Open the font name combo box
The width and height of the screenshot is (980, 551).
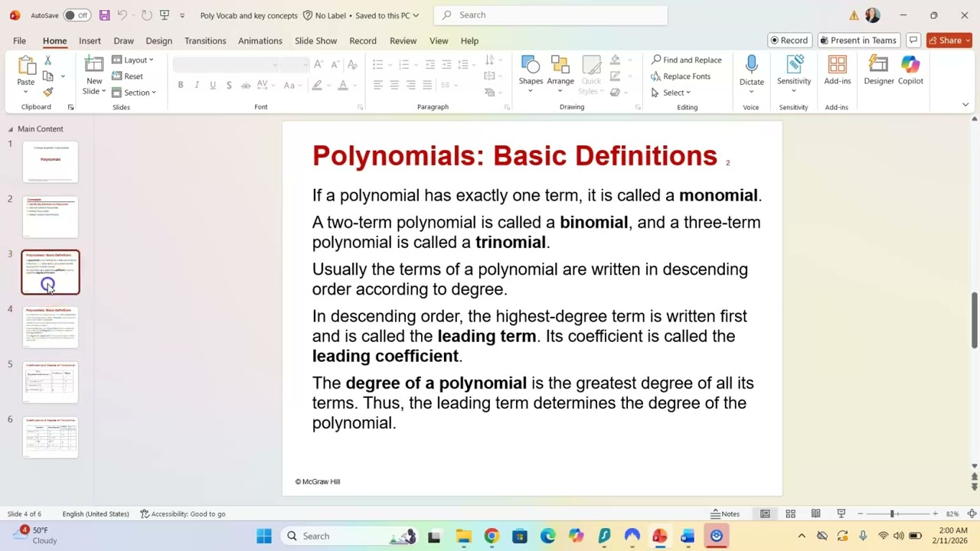tap(226, 65)
